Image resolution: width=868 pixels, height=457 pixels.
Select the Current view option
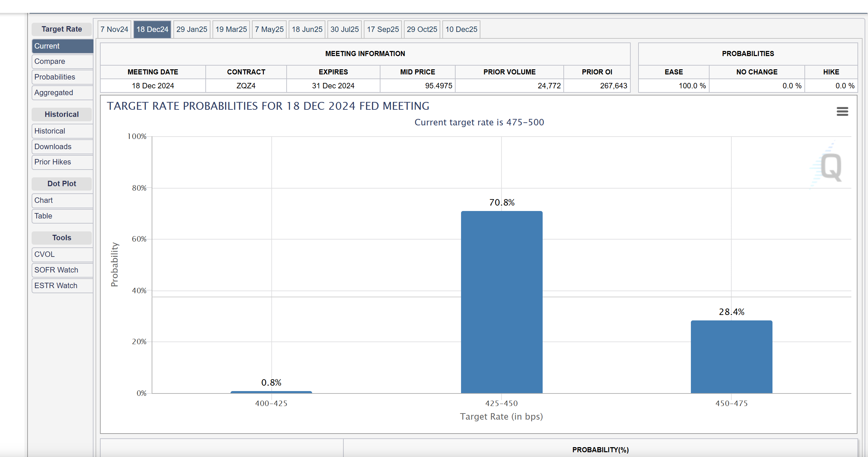[62, 46]
